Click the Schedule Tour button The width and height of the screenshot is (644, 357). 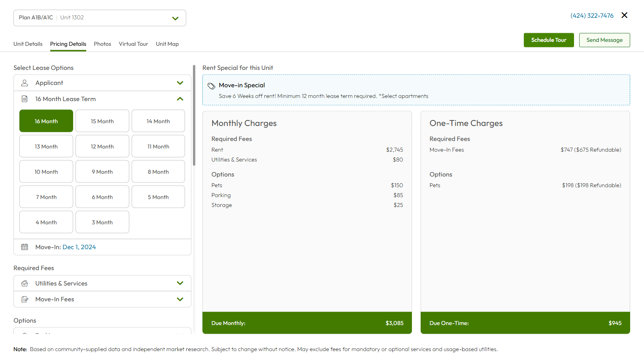[548, 40]
